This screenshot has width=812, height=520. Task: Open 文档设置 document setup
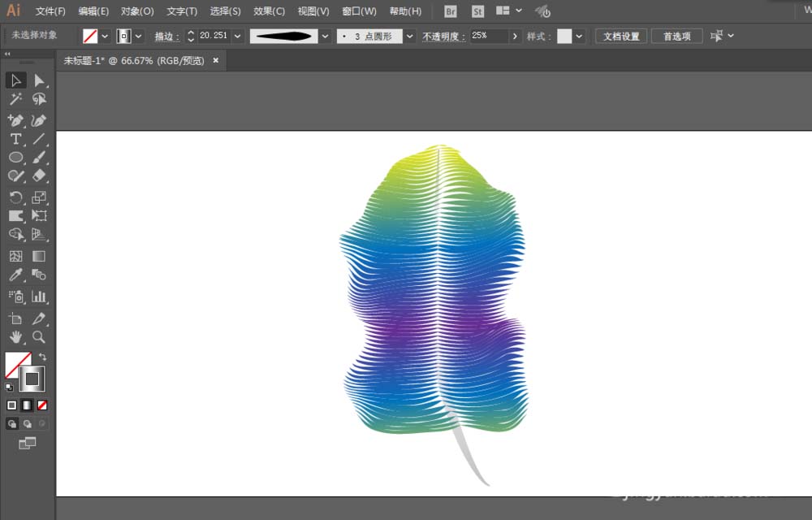click(x=621, y=36)
